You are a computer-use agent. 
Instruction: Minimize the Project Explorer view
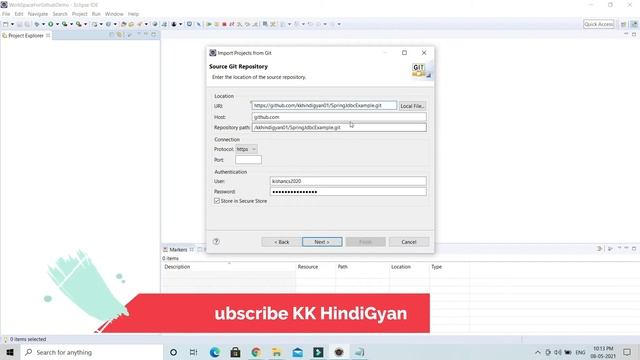coord(146,35)
